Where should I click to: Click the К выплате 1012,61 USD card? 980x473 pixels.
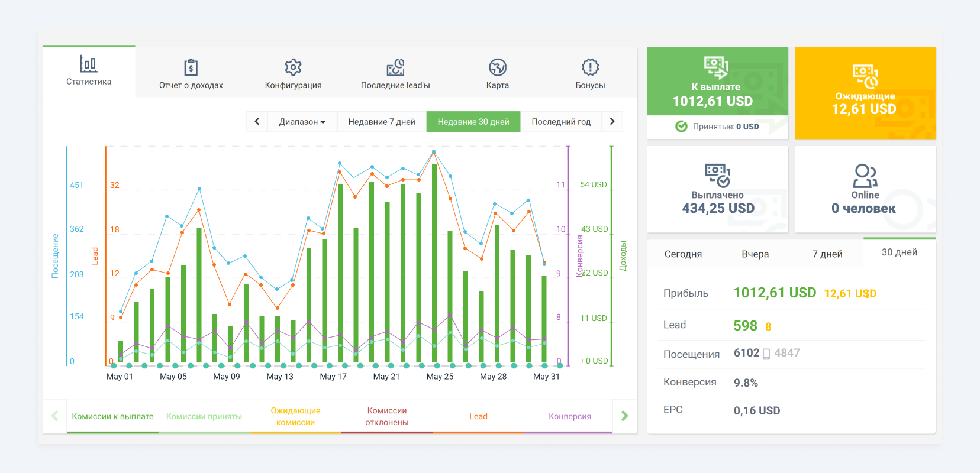717,82
